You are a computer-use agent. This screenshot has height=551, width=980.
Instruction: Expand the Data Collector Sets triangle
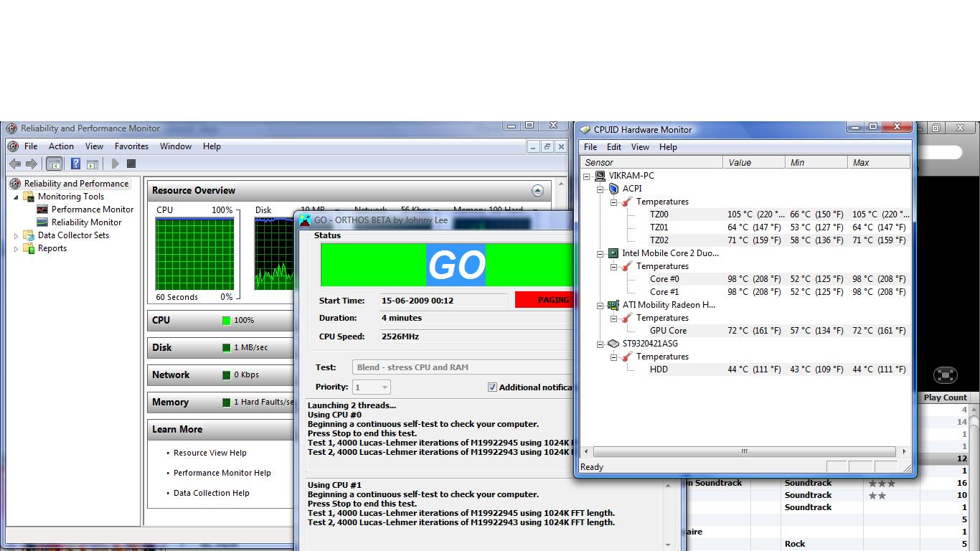(17, 236)
